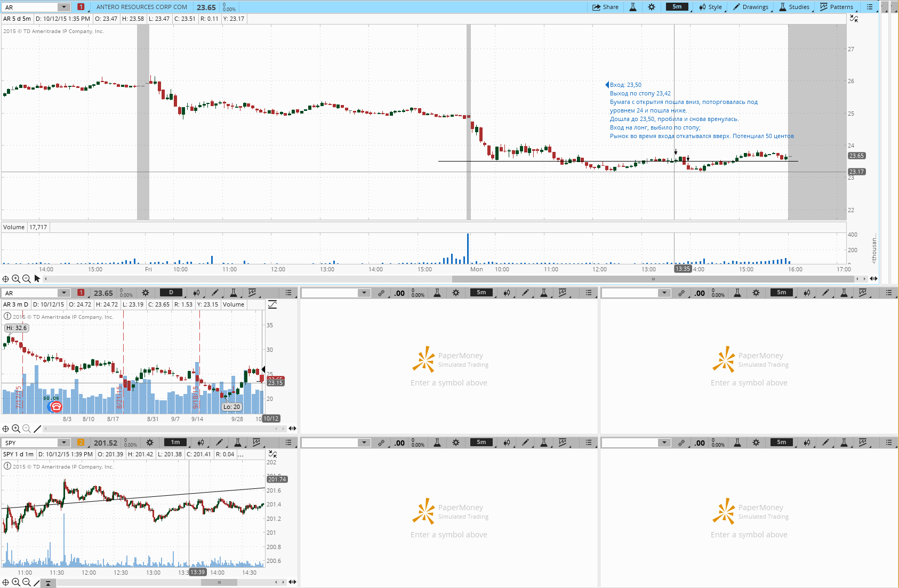Open studies flask in SPY chart
Screen dimensions: 899x588
[238, 442]
